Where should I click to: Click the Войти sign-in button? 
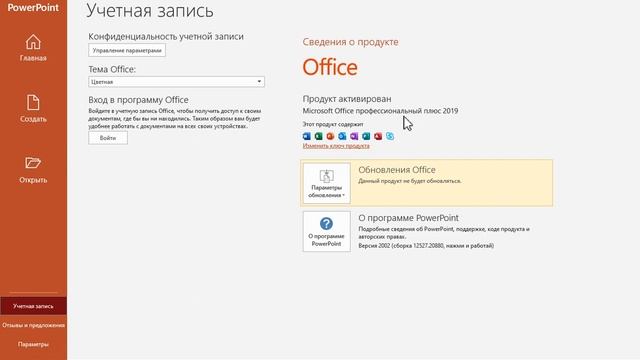coord(108,138)
